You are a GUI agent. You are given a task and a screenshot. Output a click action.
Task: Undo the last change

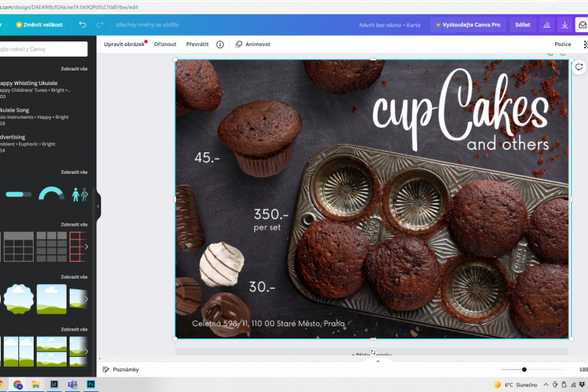(x=83, y=24)
